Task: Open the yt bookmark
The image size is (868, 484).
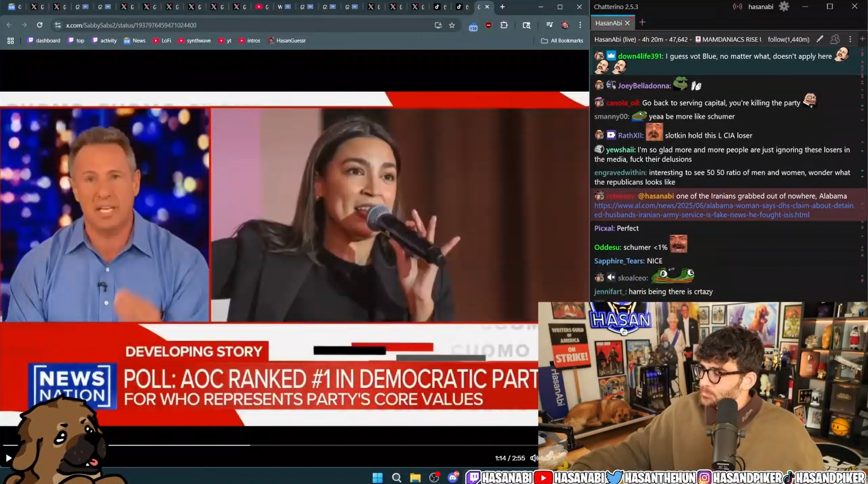Action: pyautogui.click(x=225, y=40)
